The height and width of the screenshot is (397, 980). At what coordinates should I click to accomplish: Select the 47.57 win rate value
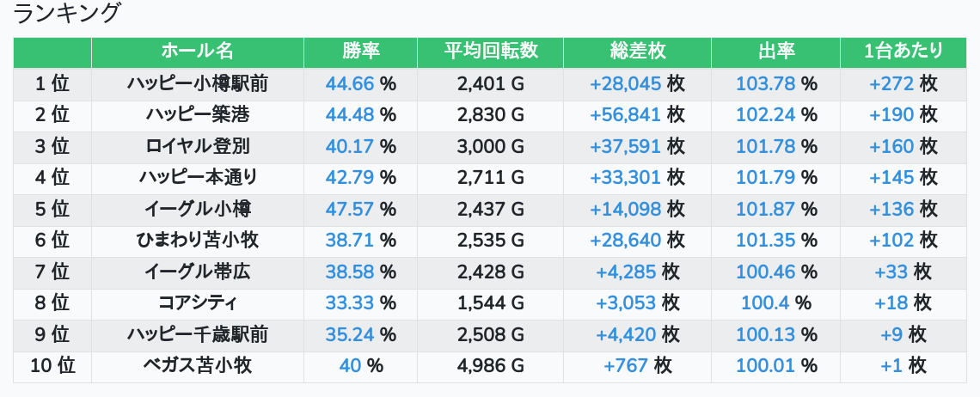(x=350, y=209)
